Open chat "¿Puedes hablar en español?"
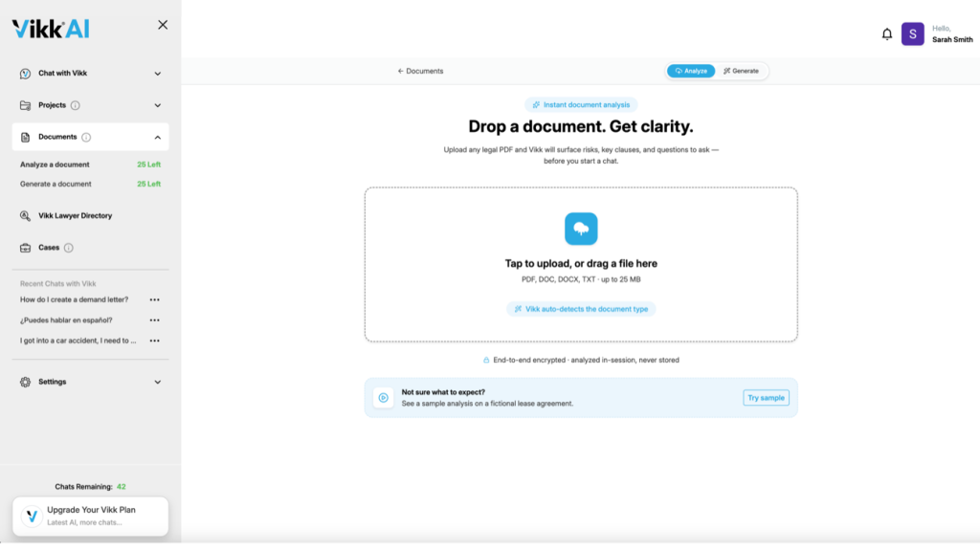The image size is (980, 551). 66,320
